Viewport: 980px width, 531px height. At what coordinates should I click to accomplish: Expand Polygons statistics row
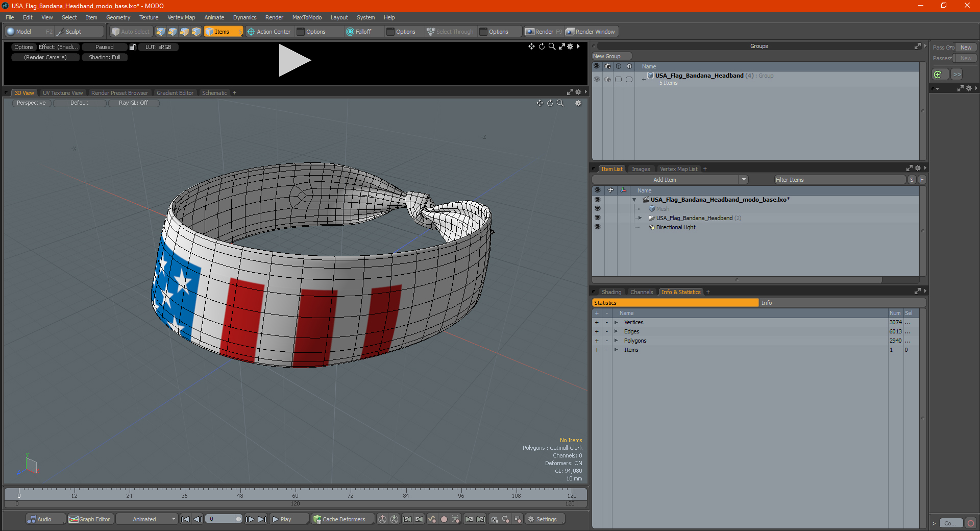pyautogui.click(x=617, y=341)
